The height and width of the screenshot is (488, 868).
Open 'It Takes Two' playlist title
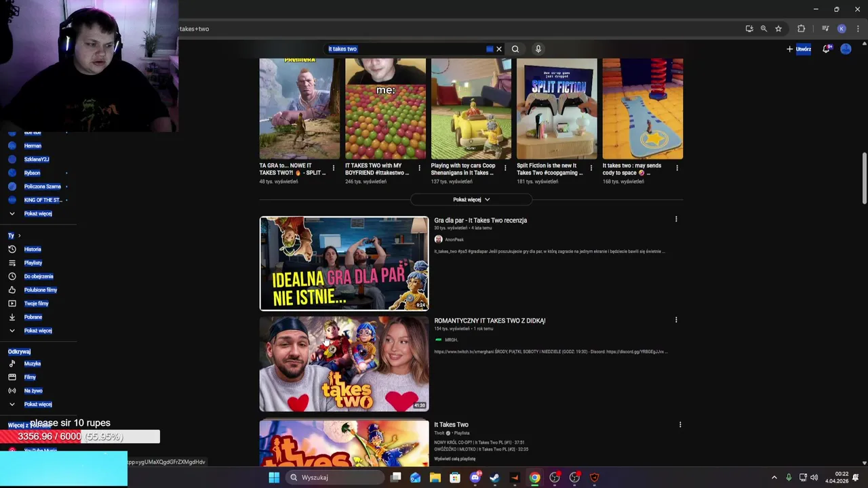pyautogui.click(x=451, y=424)
